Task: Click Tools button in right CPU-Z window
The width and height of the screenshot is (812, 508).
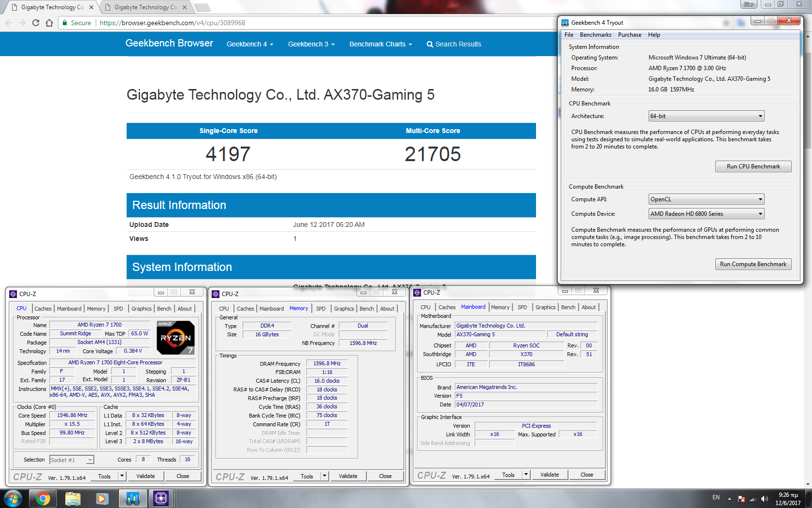Action: pos(508,475)
